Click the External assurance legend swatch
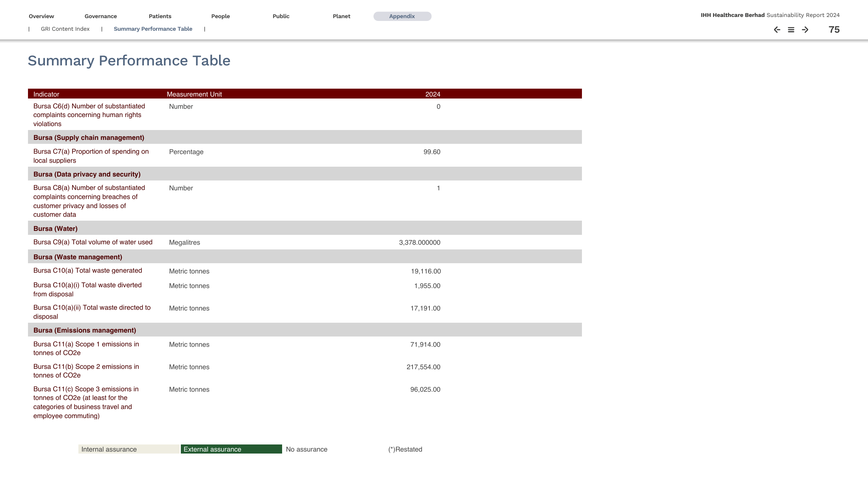 pos(231,449)
